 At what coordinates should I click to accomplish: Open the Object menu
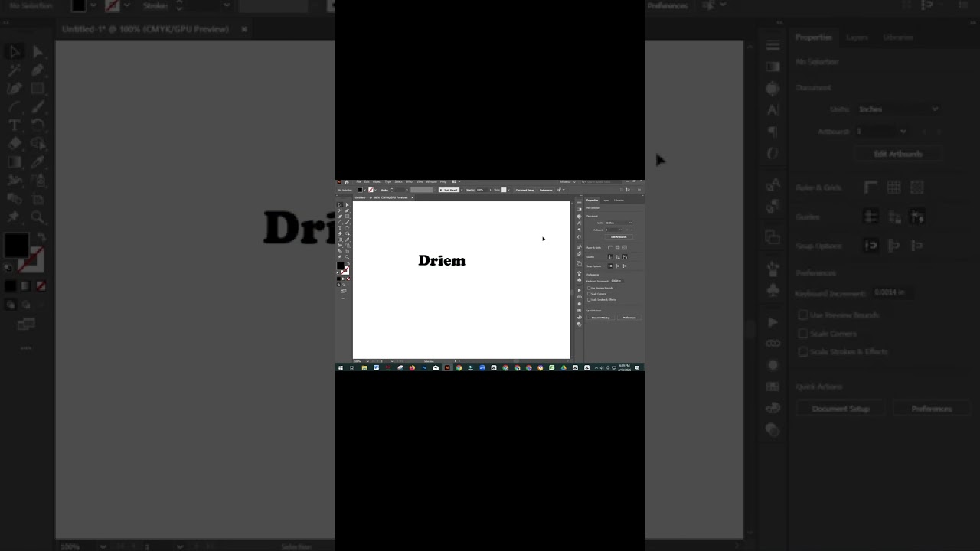click(x=377, y=181)
